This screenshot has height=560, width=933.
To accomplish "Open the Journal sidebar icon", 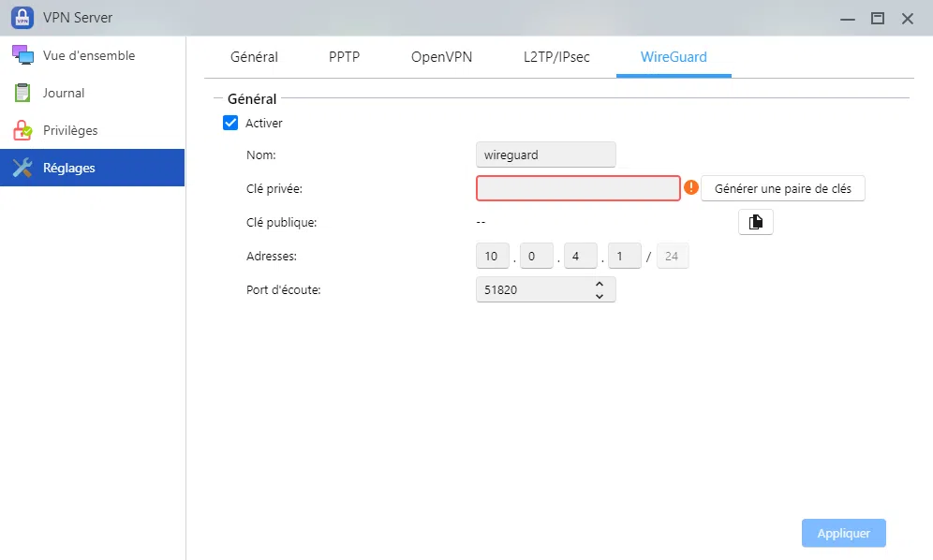I will [x=22, y=93].
